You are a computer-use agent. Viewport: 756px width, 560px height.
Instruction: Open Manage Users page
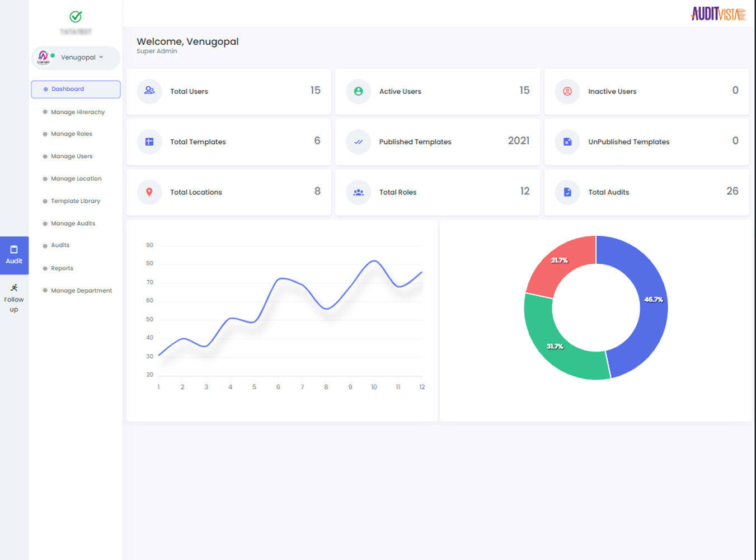tap(72, 156)
